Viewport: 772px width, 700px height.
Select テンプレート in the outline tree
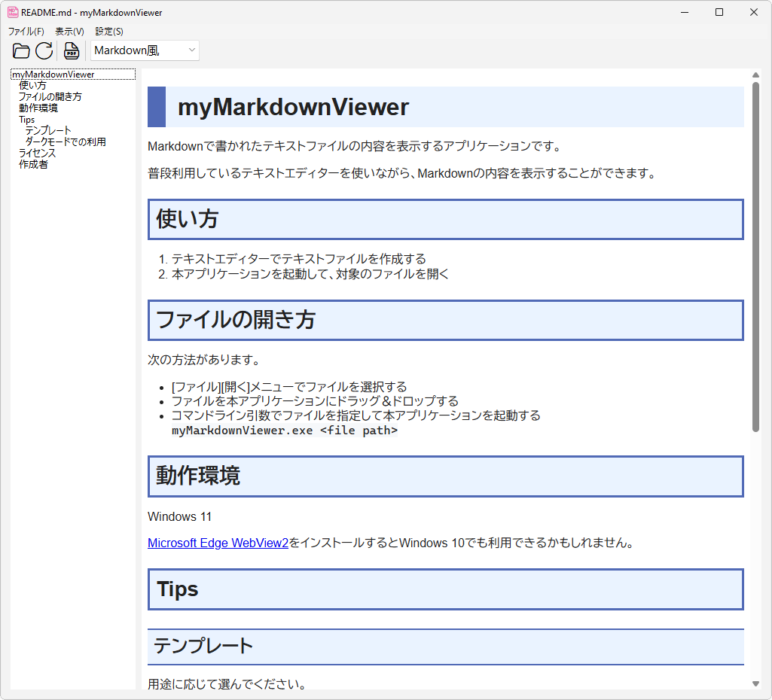[48, 131]
